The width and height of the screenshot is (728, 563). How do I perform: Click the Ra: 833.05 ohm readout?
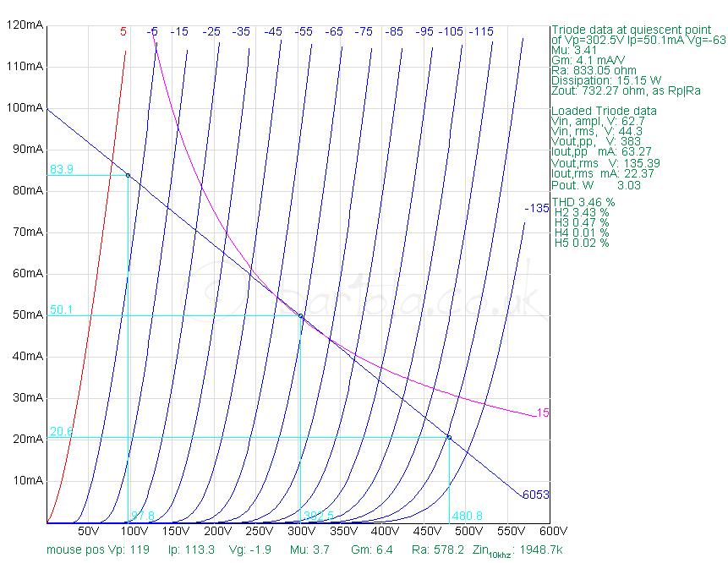(594, 70)
